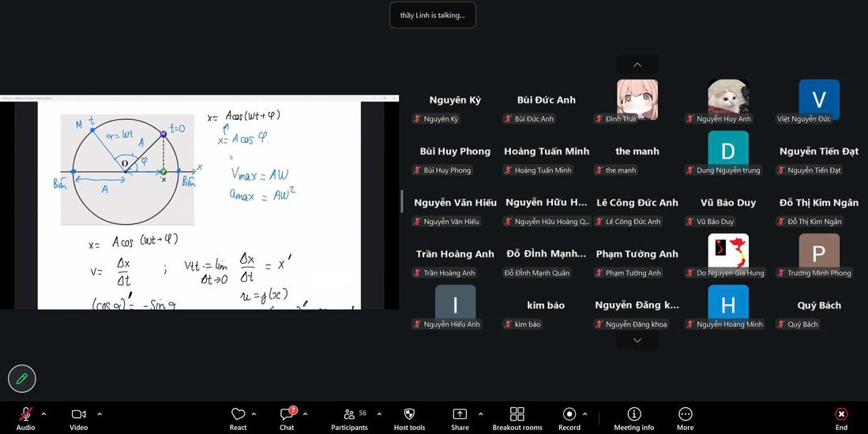Expand video options chevron beside Video
868x434 pixels.
pos(100,413)
